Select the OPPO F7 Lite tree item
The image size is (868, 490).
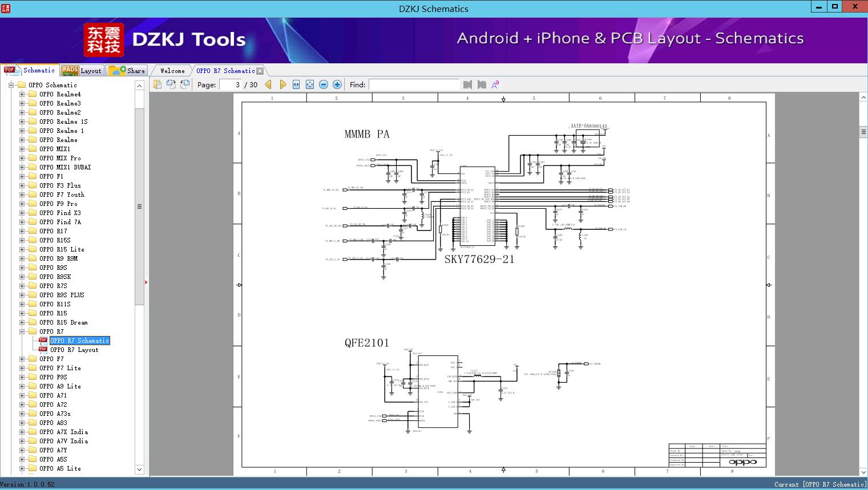60,368
